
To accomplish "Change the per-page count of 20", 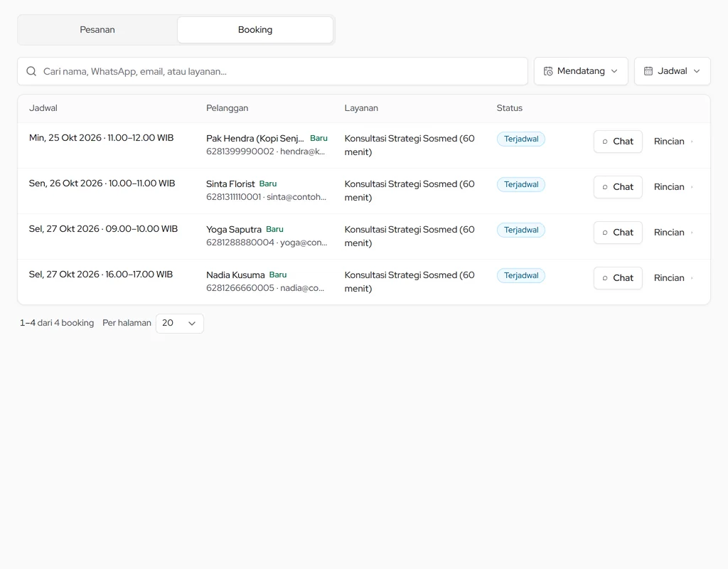I will 180,324.
